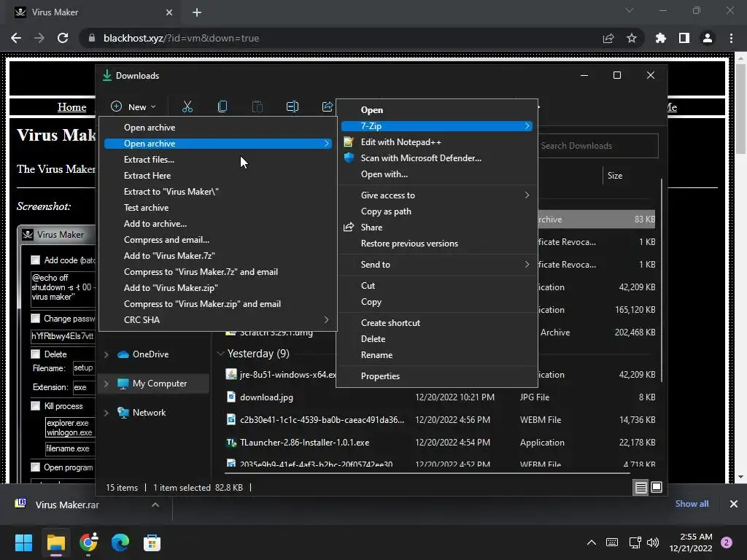Screen dimensions: 747x560
Task: Open notification badge in taskbar corner
Action: click(x=727, y=542)
